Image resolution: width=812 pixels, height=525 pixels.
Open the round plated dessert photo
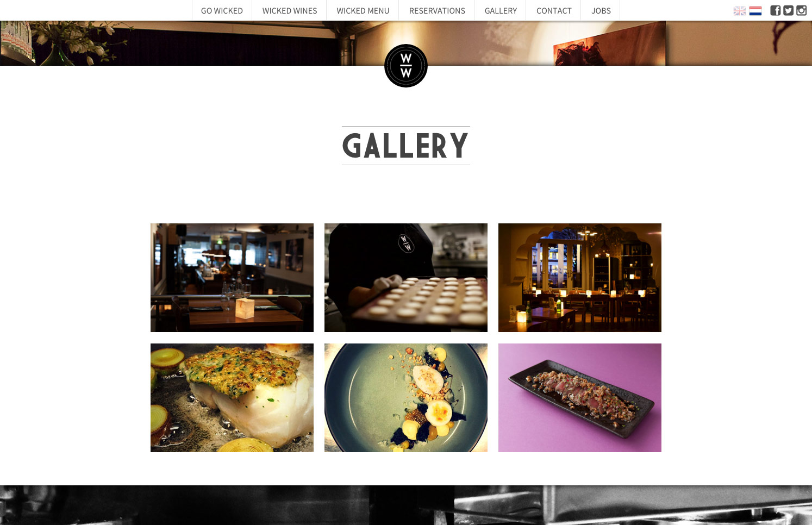[406, 398]
